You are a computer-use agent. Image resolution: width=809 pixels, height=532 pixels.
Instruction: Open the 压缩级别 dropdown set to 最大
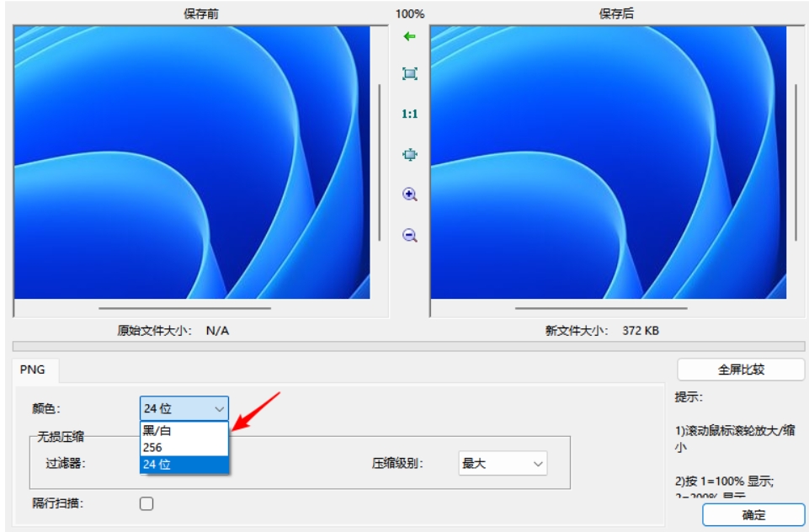coord(503,463)
